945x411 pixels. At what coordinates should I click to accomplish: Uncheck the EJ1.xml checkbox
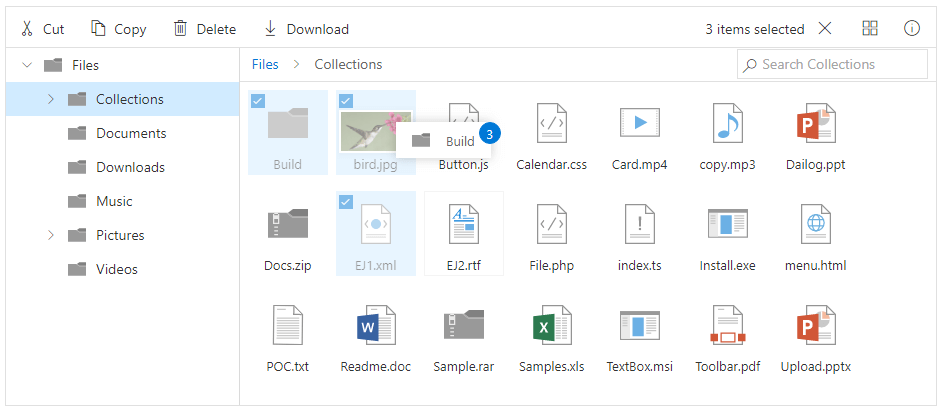[346, 202]
